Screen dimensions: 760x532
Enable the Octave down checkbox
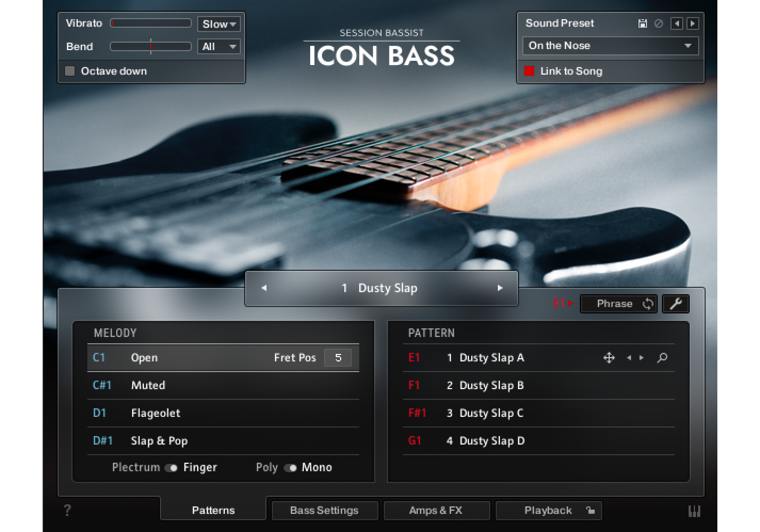70,71
